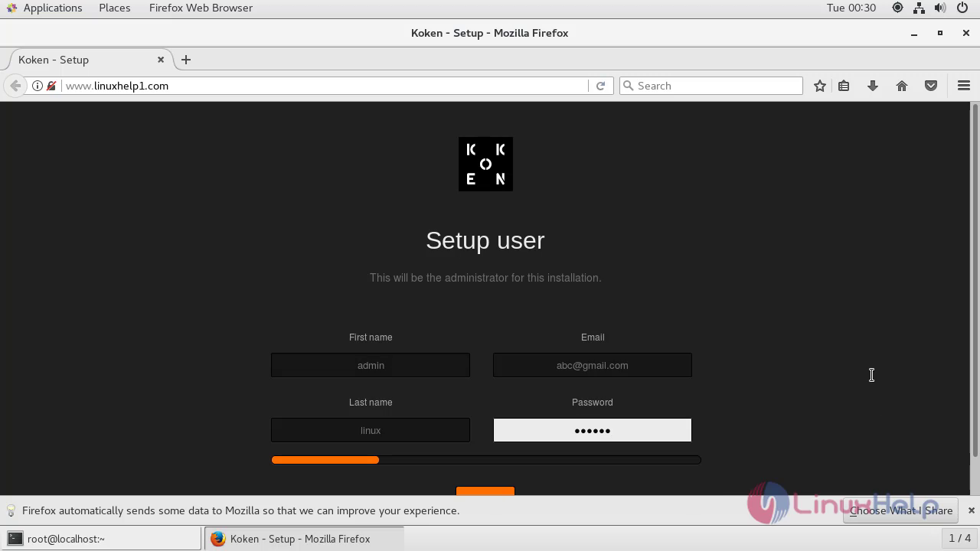This screenshot has height=551, width=980.
Task: Click the Koken logo
Action: 485,164
